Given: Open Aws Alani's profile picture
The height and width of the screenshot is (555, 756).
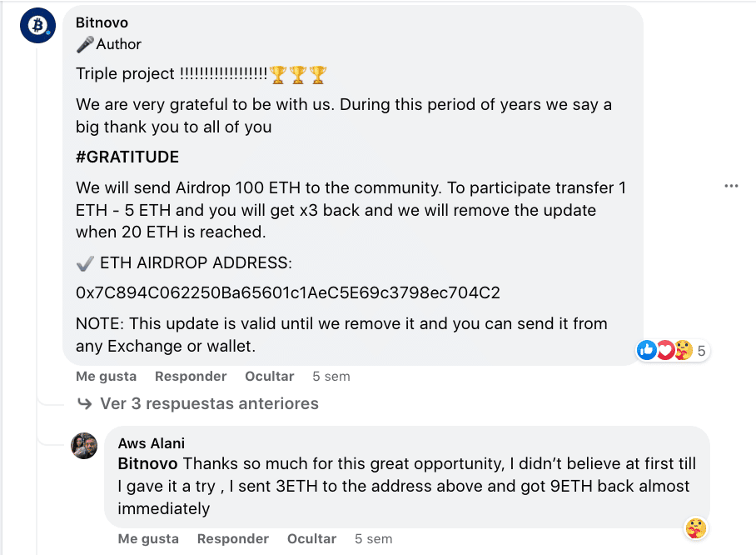Looking at the screenshot, I should (84, 446).
